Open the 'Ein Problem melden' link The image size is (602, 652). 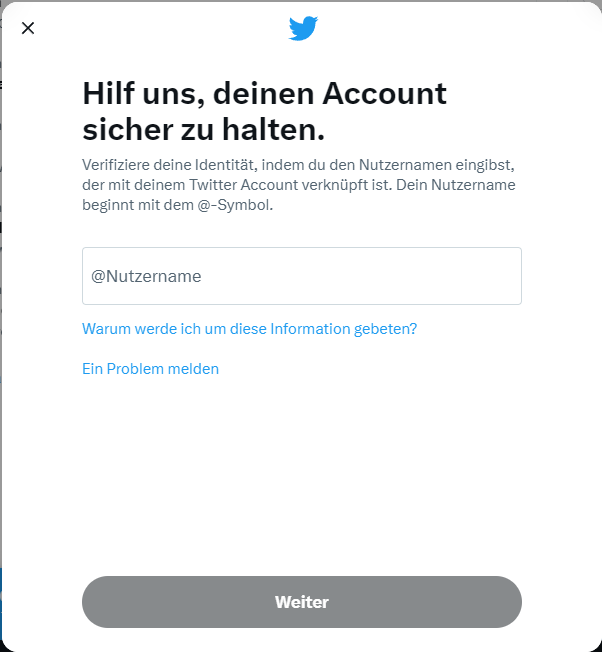tap(150, 369)
